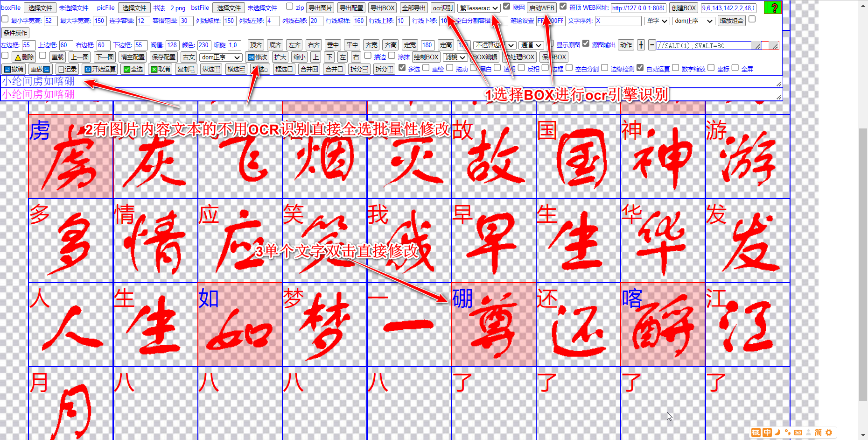
Task: Open the 滤镜 (filter) dropdown
Action: click(x=455, y=57)
